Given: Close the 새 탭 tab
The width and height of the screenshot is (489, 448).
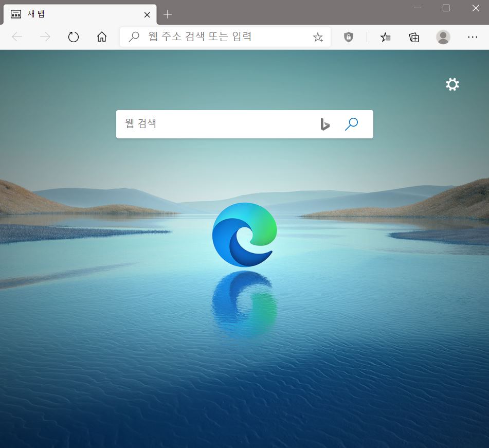Looking at the screenshot, I should (x=147, y=15).
